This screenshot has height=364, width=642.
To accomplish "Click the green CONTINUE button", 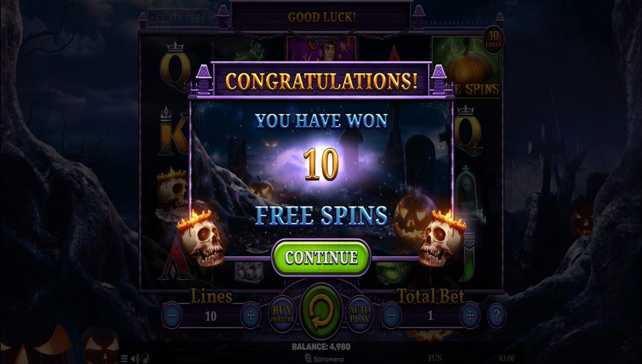I will (321, 257).
